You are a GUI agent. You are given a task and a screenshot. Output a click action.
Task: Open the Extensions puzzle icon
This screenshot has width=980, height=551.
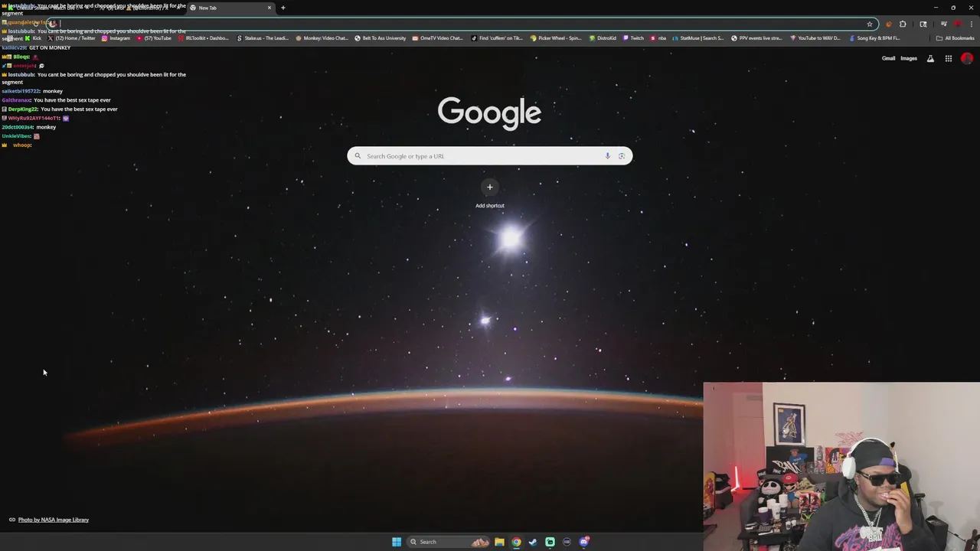(903, 24)
